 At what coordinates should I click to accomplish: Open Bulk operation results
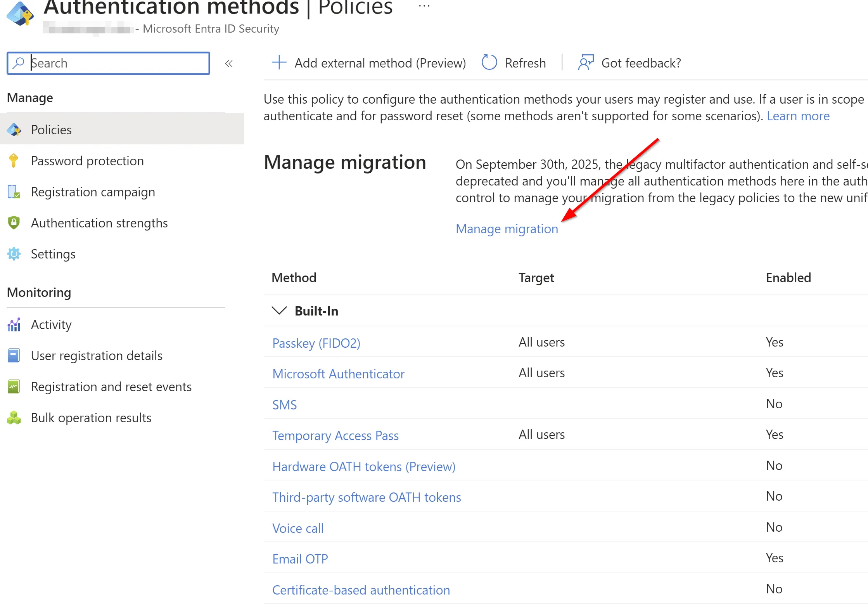pos(91,418)
